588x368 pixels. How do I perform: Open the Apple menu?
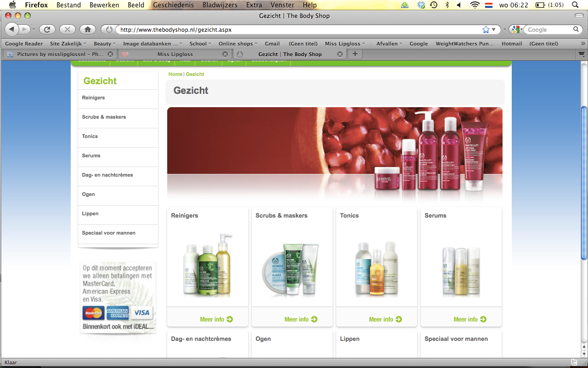click(x=12, y=5)
